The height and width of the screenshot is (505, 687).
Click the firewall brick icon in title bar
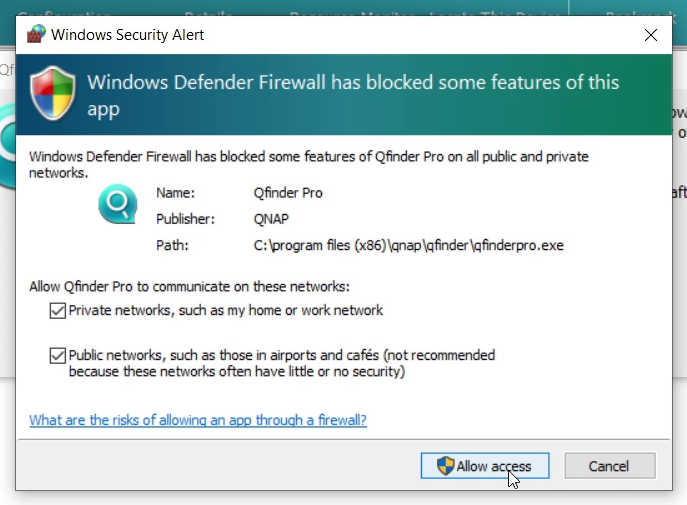(36, 35)
